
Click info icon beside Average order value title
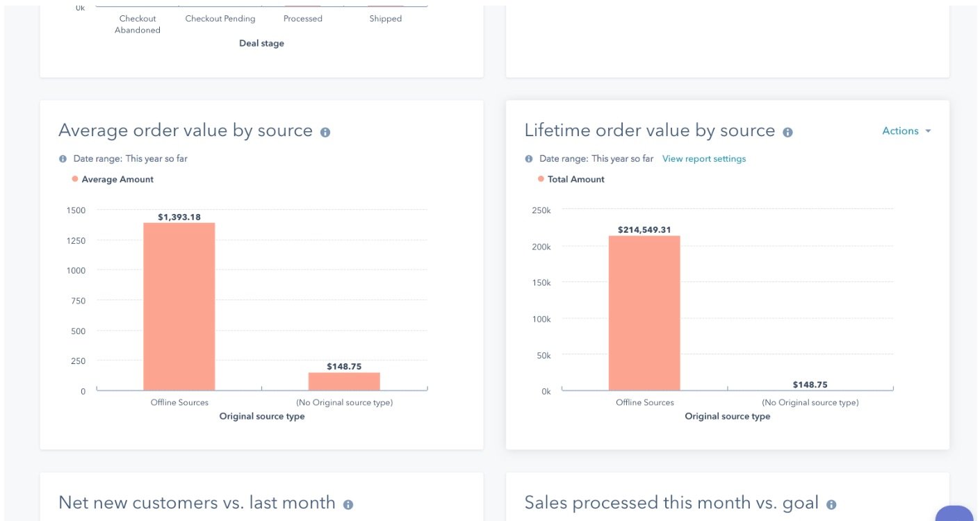click(325, 132)
